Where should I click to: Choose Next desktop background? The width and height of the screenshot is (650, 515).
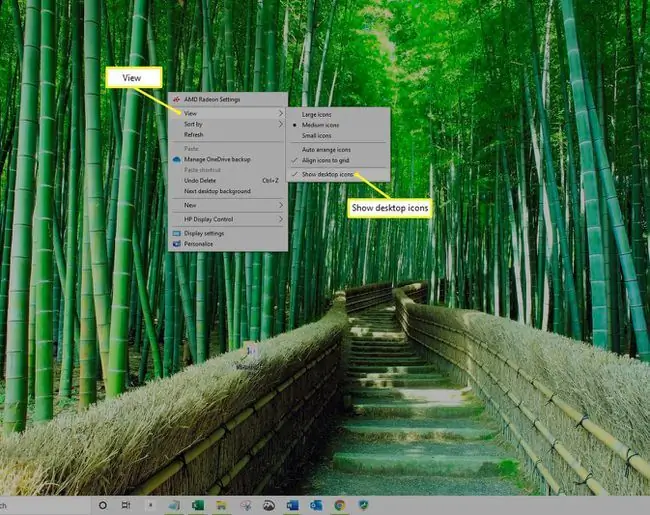(228, 191)
